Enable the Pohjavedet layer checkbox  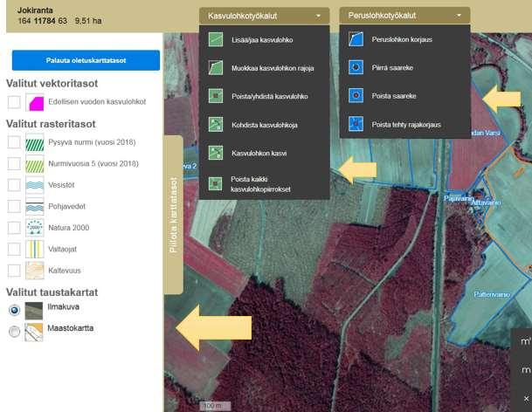pos(14,206)
